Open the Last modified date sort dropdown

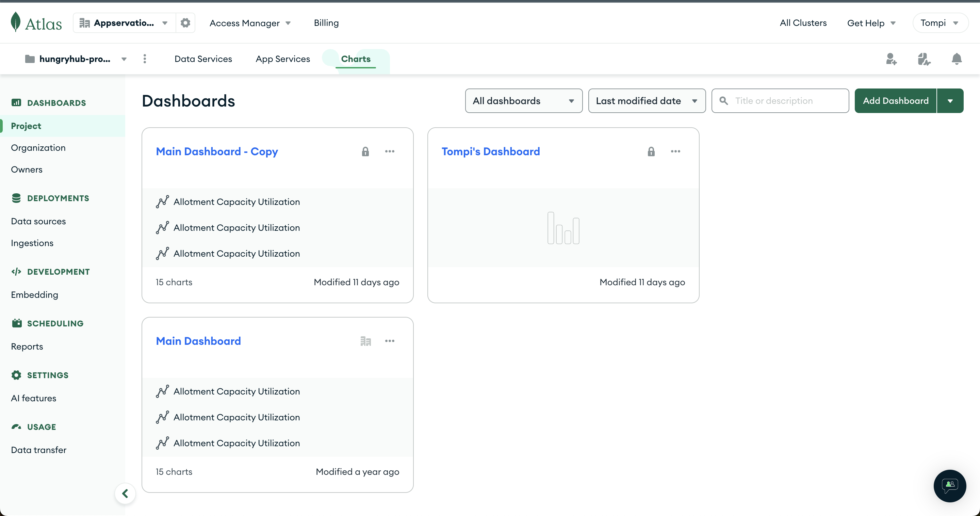pyautogui.click(x=647, y=101)
